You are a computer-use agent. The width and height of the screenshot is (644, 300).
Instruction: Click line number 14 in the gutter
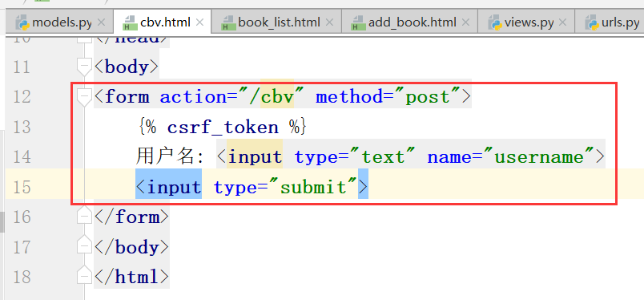[x=22, y=157]
